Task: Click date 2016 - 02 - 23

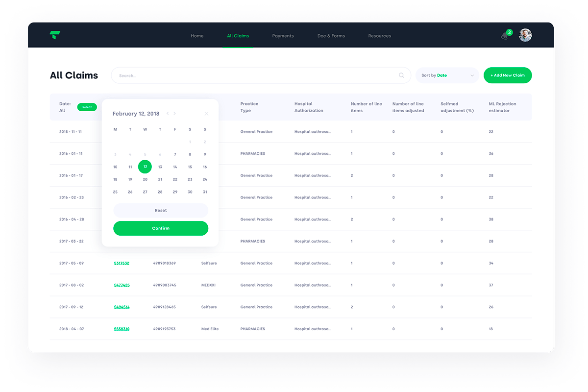Action: 72,197
